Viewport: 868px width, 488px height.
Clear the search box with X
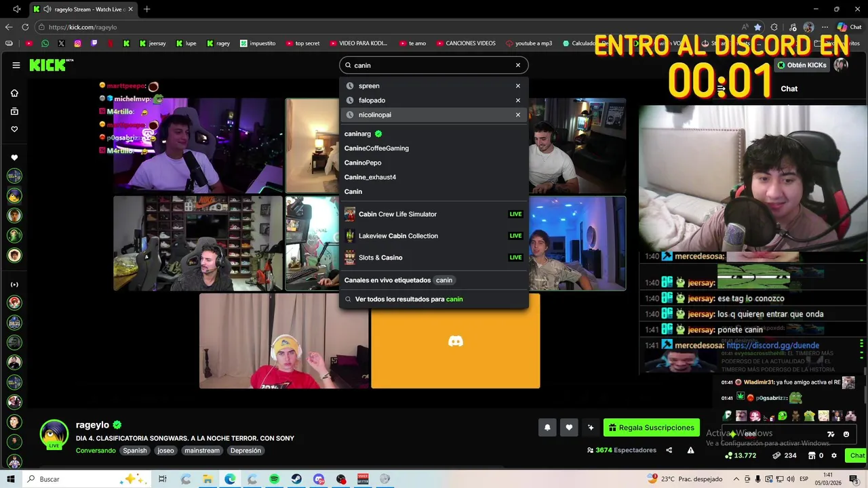click(518, 65)
